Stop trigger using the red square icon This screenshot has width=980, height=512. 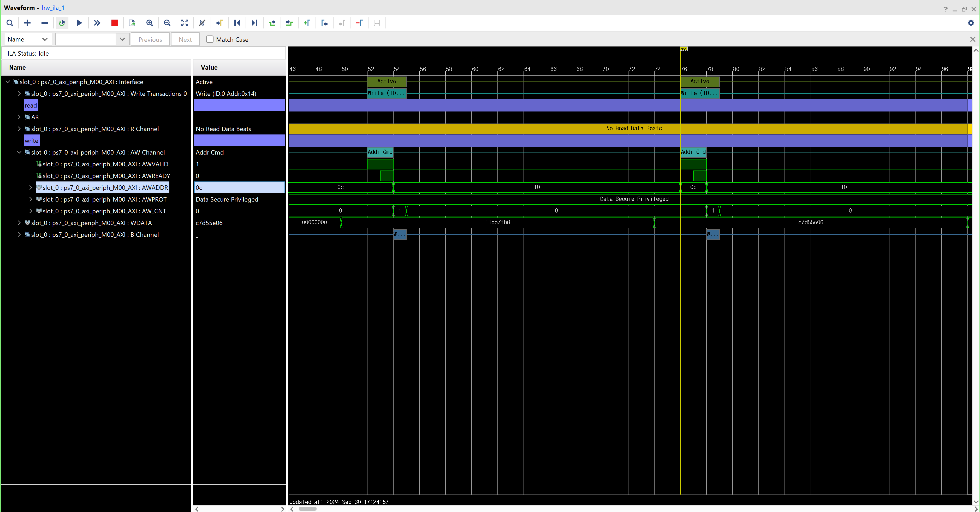[x=115, y=23]
